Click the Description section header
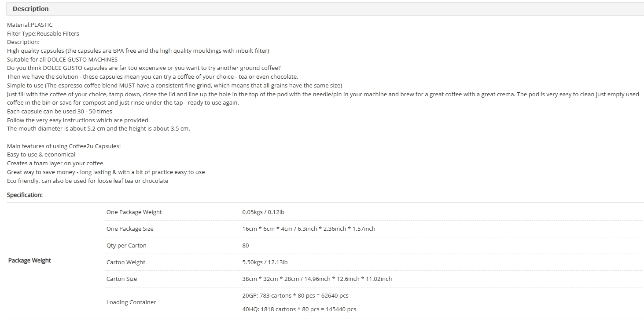Viewport: 644px width, 320px height. pos(30,9)
